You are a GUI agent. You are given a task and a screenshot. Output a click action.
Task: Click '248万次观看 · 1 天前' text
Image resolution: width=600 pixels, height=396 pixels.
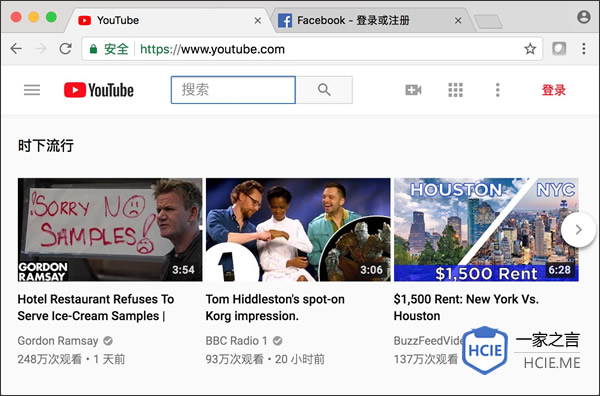pyautogui.click(x=71, y=359)
